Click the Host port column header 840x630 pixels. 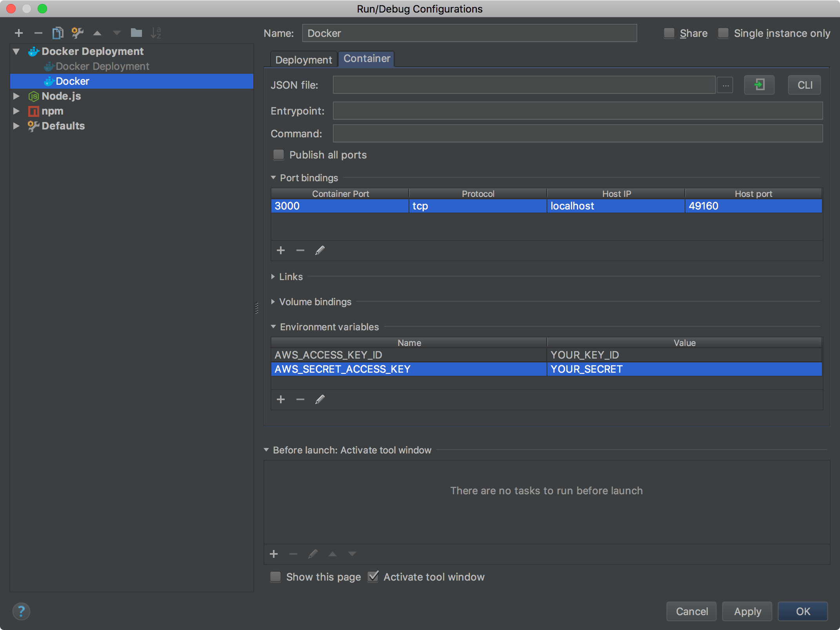coord(753,194)
